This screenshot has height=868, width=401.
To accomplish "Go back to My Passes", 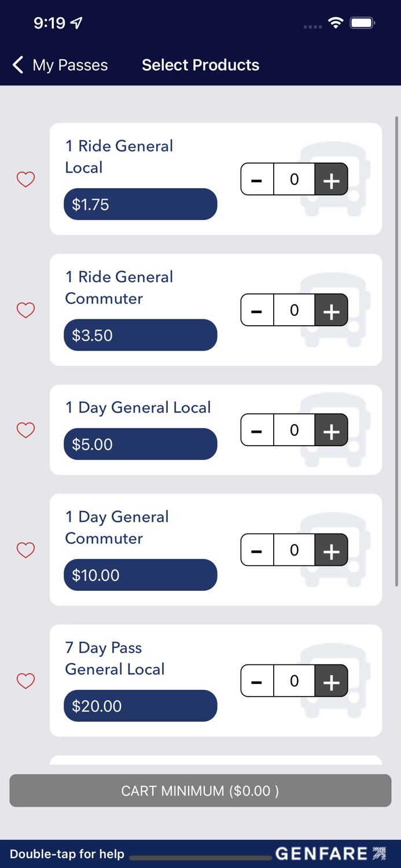I will 60,65.
